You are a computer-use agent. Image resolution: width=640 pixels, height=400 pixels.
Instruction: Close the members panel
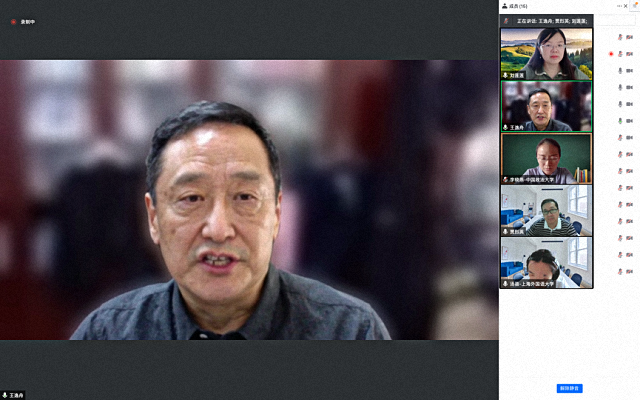click(624, 5)
